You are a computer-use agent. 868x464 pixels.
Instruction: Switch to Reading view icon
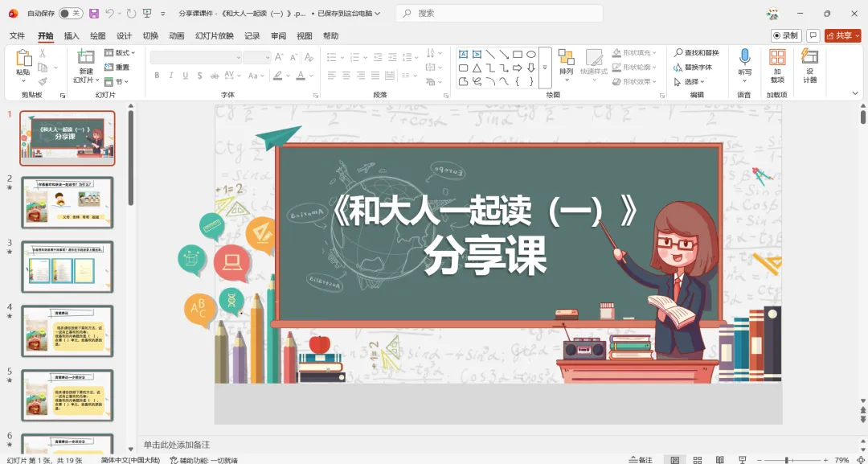pos(719,459)
